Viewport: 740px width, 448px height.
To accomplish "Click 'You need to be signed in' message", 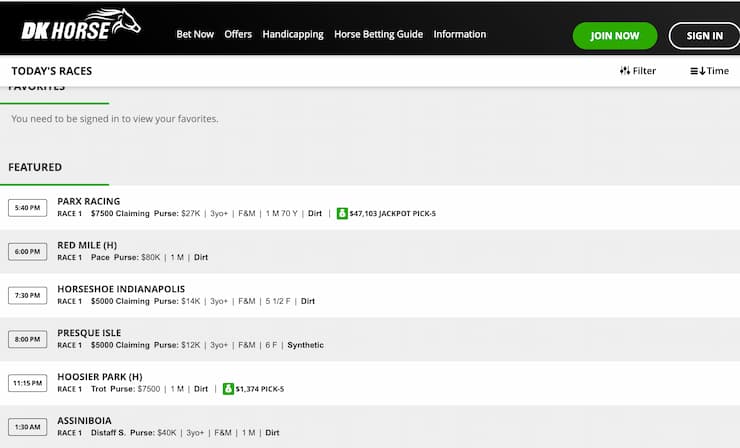I will point(115,119).
